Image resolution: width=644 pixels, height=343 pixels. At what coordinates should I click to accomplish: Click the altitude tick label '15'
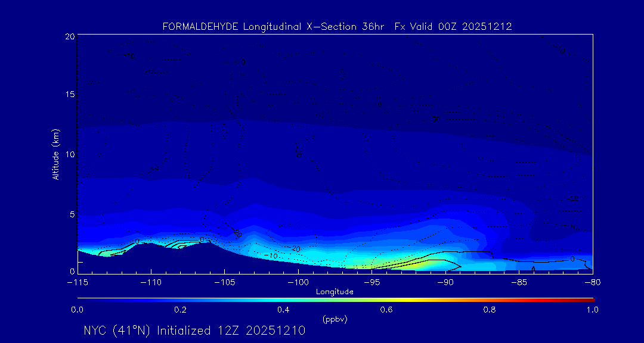pos(69,94)
